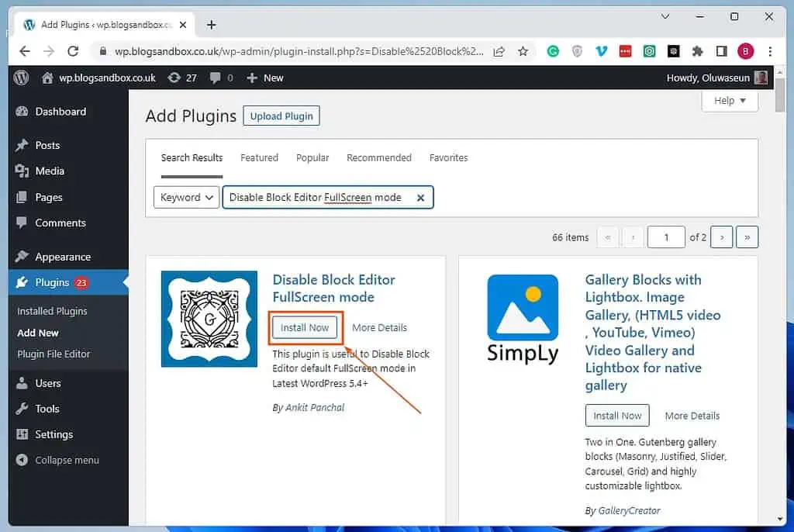Click the browser back arrow
The width and height of the screenshot is (794, 532).
click(x=24, y=51)
